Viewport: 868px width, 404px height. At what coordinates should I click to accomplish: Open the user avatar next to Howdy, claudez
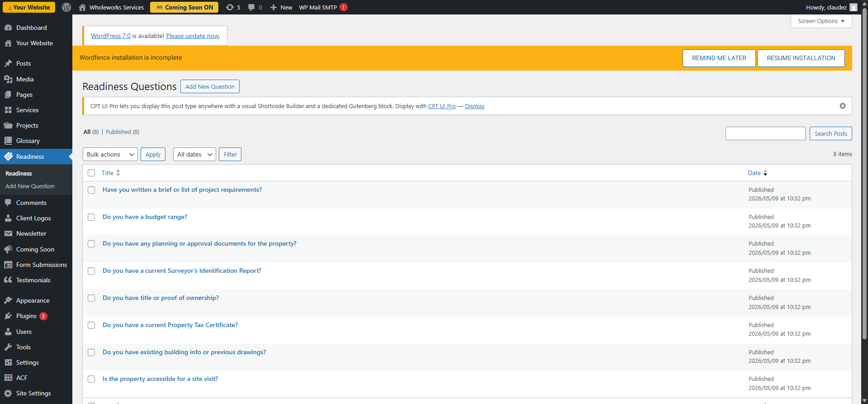(x=854, y=7)
